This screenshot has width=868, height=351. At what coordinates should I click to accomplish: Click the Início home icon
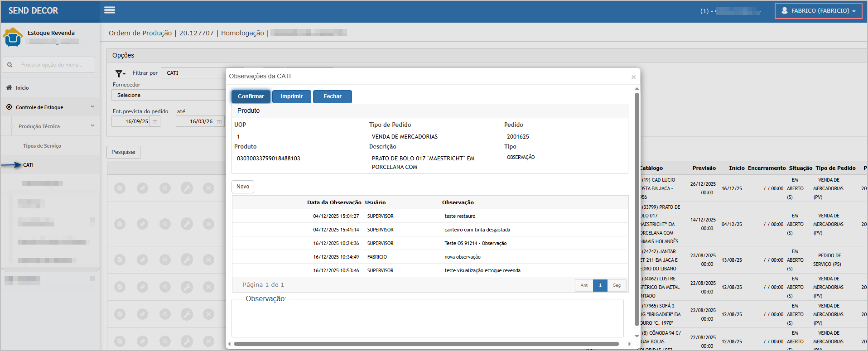pos(9,88)
